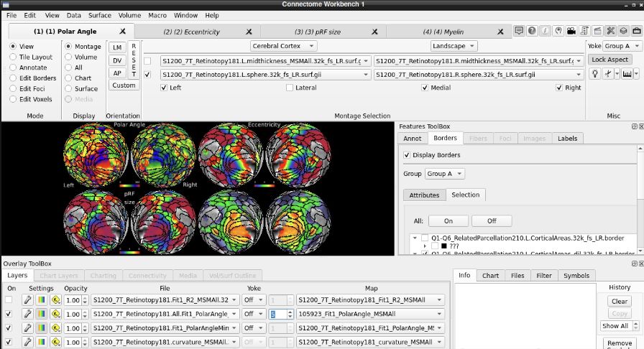The width and height of the screenshot is (644, 349).
Task: Click the RESET orientation button
Action: (134, 60)
